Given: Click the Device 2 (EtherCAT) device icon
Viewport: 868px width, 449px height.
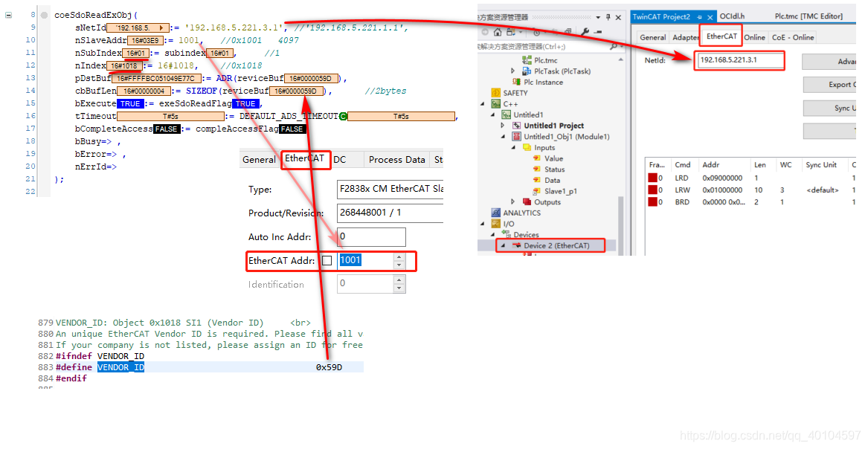Looking at the screenshot, I should click(516, 245).
